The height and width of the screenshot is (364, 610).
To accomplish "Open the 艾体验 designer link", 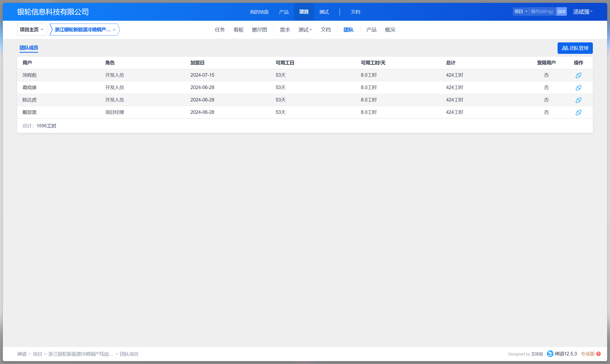I will tap(537, 354).
